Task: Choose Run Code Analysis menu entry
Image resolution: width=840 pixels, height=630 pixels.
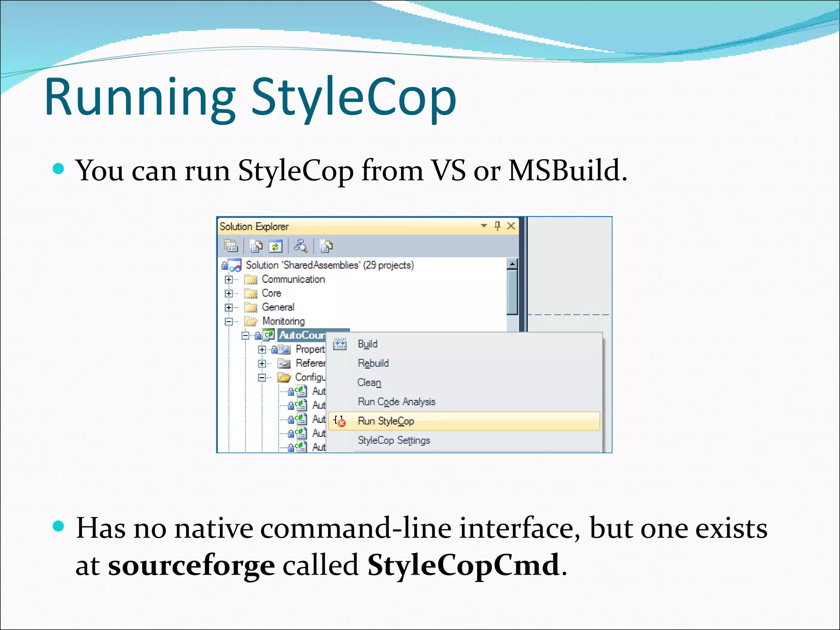Action: point(464,402)
